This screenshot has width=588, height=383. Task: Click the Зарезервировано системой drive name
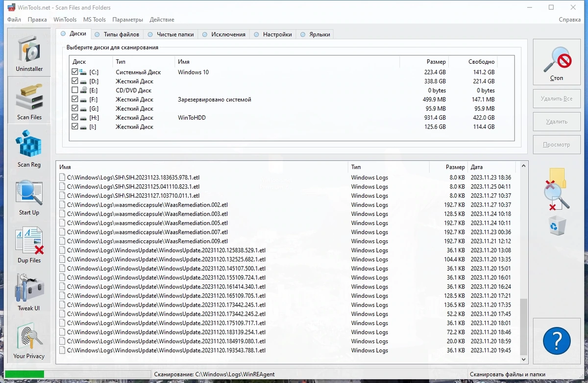pyautogui.click(x=215, y=100)
